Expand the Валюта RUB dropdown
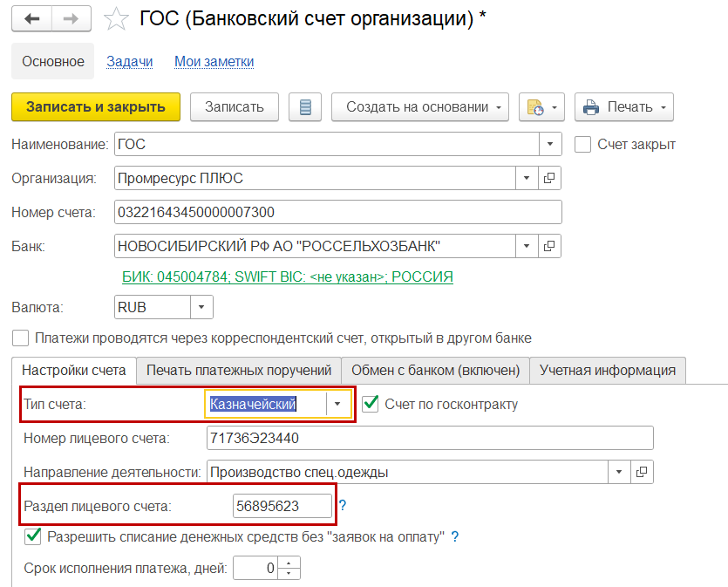This screenshot has width=728, height=587. pos(201,307)
